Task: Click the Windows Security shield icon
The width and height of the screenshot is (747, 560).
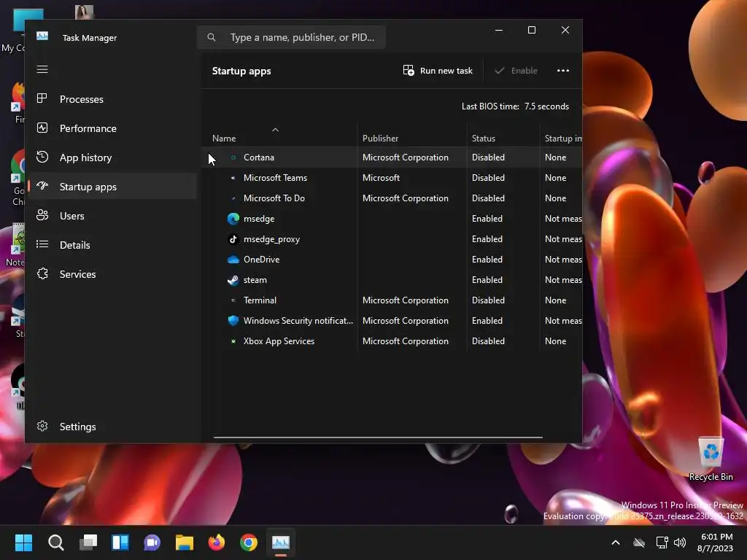Action: 233,321
